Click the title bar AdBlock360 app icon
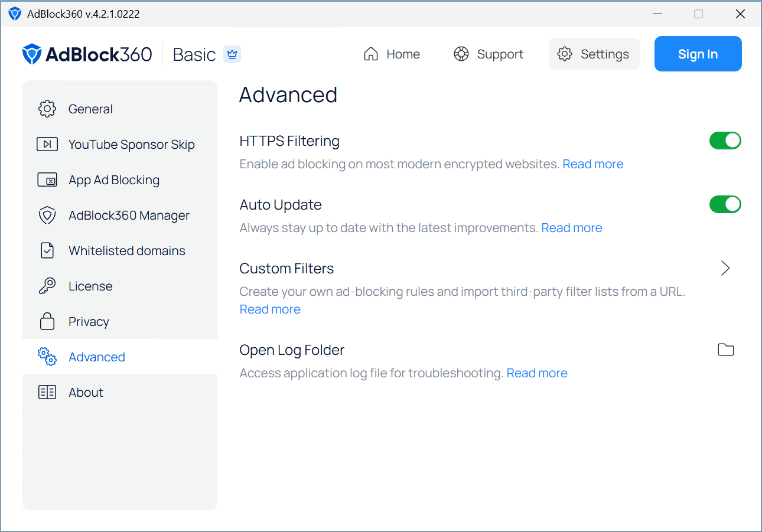This screenshot has height=532, width=762. 15,14
